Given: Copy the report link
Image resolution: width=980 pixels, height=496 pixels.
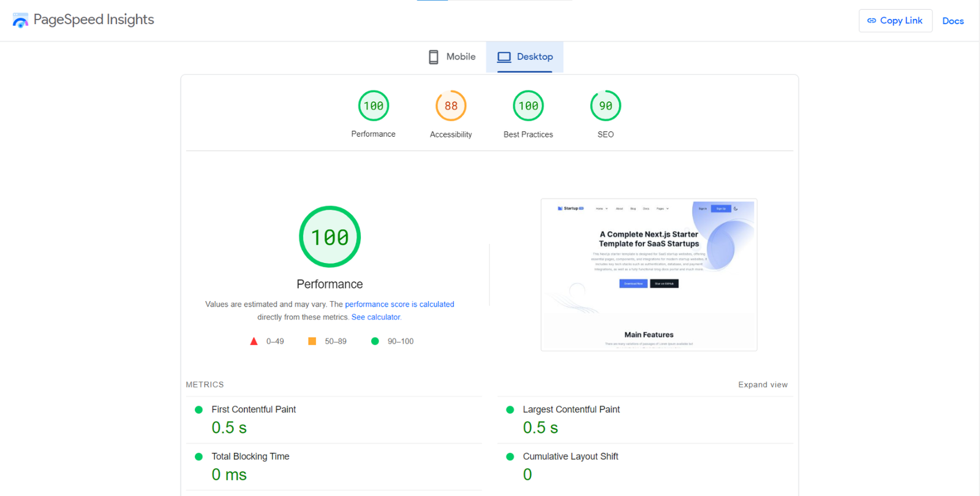Looking at the screenshot, I should [895, 21].
